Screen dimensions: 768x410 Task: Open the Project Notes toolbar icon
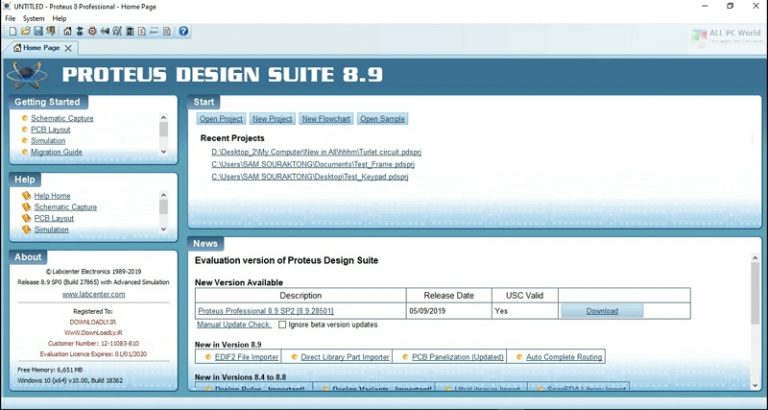(167, 31)
